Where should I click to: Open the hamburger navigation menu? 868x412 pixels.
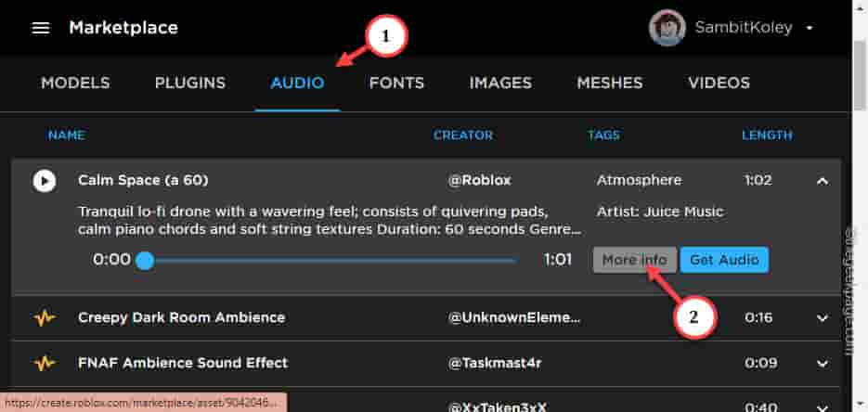tap(41, 28)
